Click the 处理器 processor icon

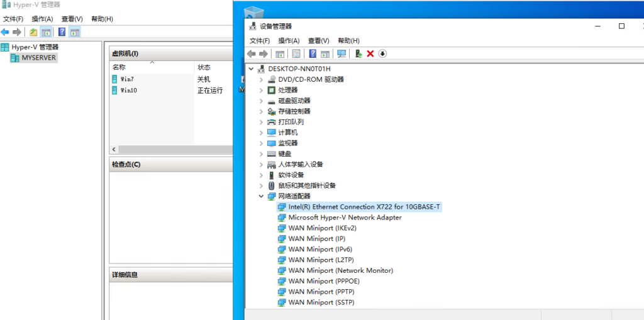coord(271,90)
